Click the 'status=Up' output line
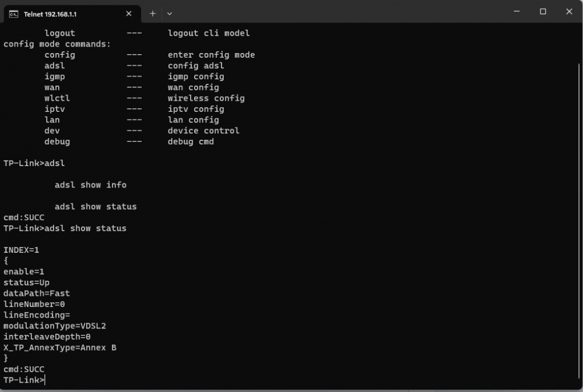Viewport: 583px width, 392px height. click(x=26, y=282)
